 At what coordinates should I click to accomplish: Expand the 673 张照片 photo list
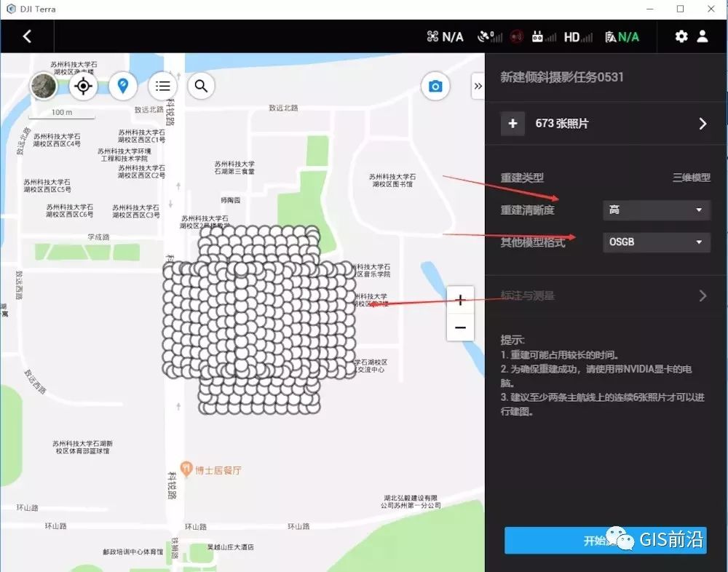pyautogui.click(x=604, y=124)
